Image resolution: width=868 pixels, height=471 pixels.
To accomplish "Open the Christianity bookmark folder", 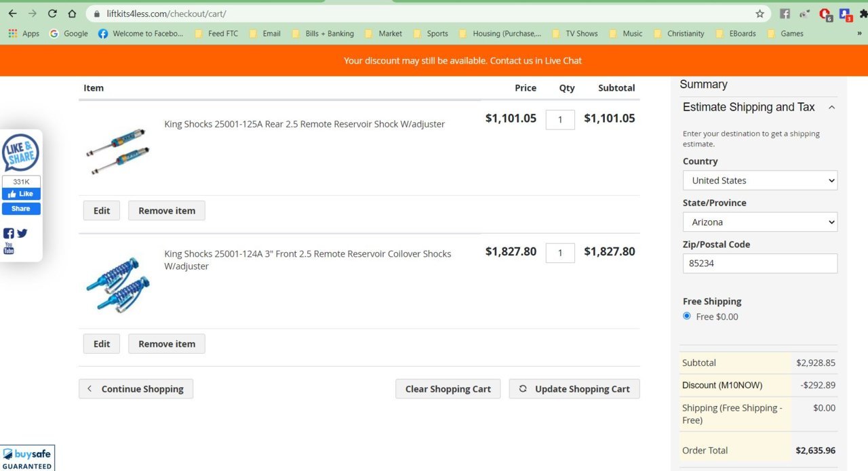I will coord(678,33).
